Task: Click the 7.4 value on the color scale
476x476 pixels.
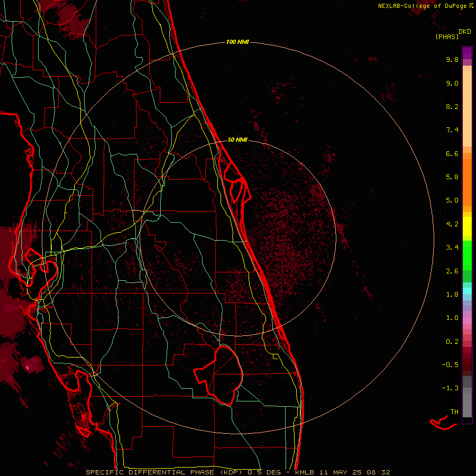Action: point(452,130)
